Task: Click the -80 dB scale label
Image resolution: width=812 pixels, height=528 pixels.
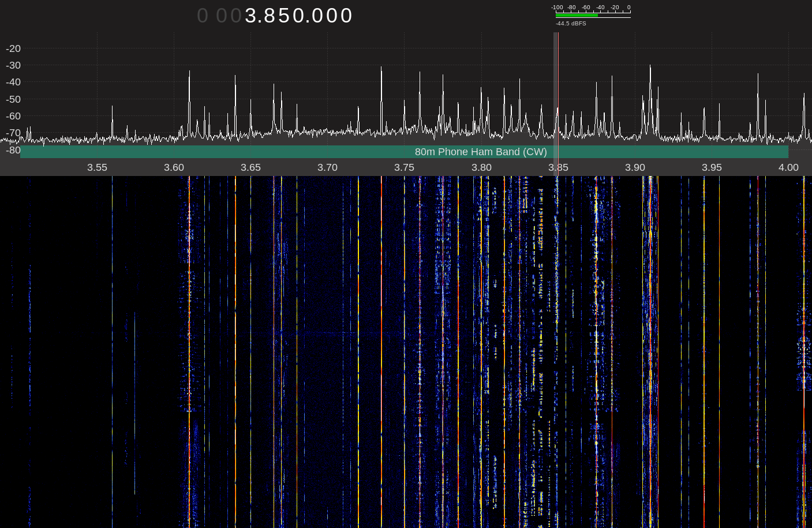Action: [13, 150]
